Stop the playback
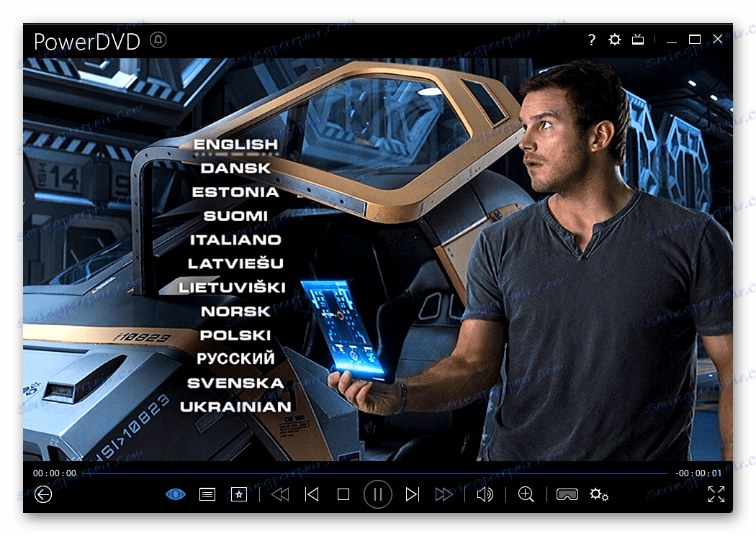This screenshot has width=756, height=536. (x=343, y=494)
